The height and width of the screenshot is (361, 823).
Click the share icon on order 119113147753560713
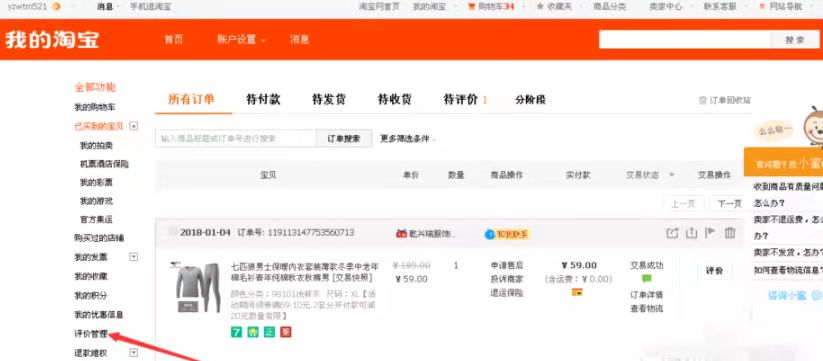672,233
